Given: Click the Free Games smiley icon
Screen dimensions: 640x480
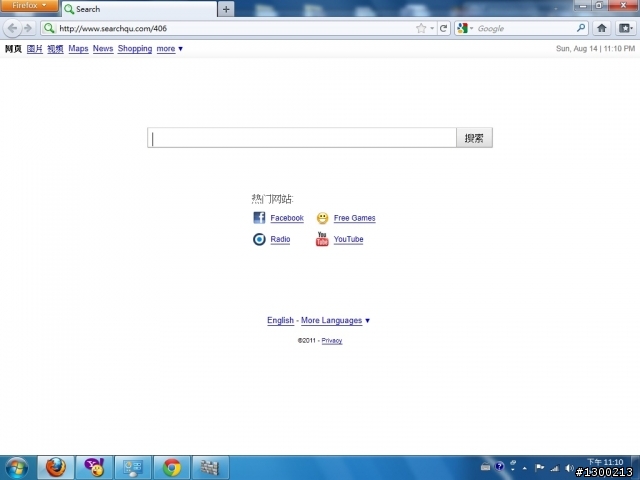Looking at the screenshot, I should click(322, 218).
